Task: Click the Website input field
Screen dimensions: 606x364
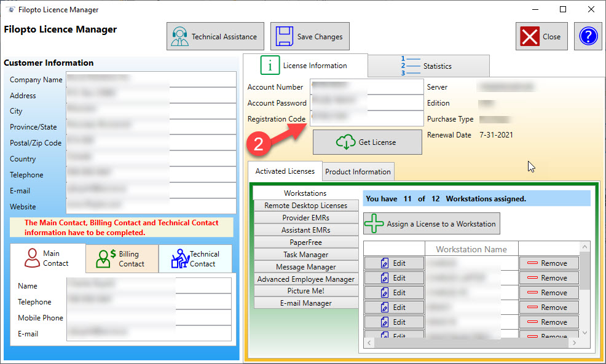Action: point(151,206)
